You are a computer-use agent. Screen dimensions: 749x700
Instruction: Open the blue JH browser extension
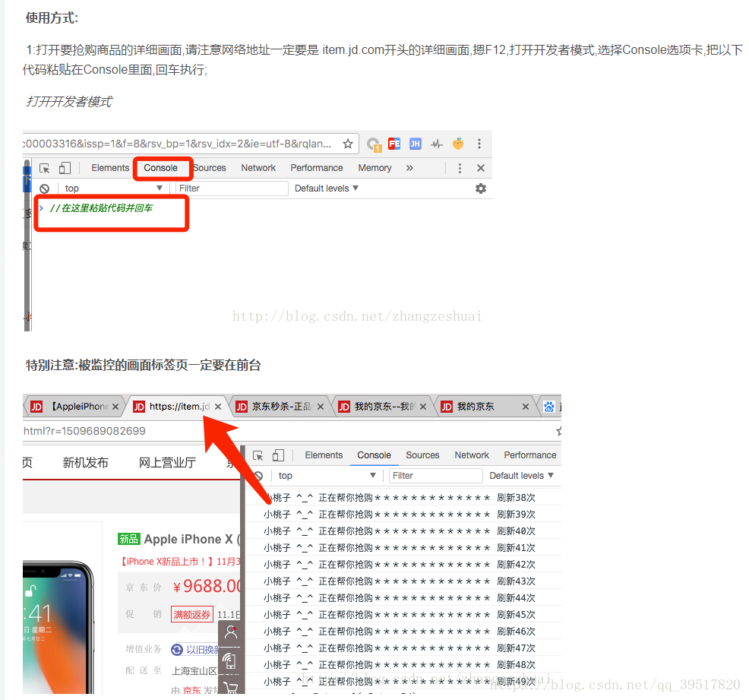pos(415,144)
